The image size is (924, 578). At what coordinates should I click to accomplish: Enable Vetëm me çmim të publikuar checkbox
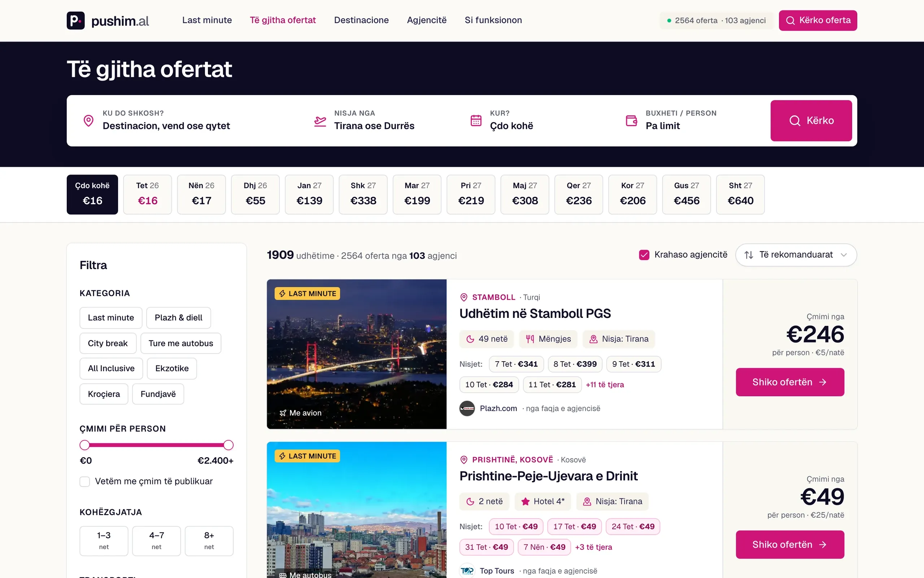(x=85, y=482)
